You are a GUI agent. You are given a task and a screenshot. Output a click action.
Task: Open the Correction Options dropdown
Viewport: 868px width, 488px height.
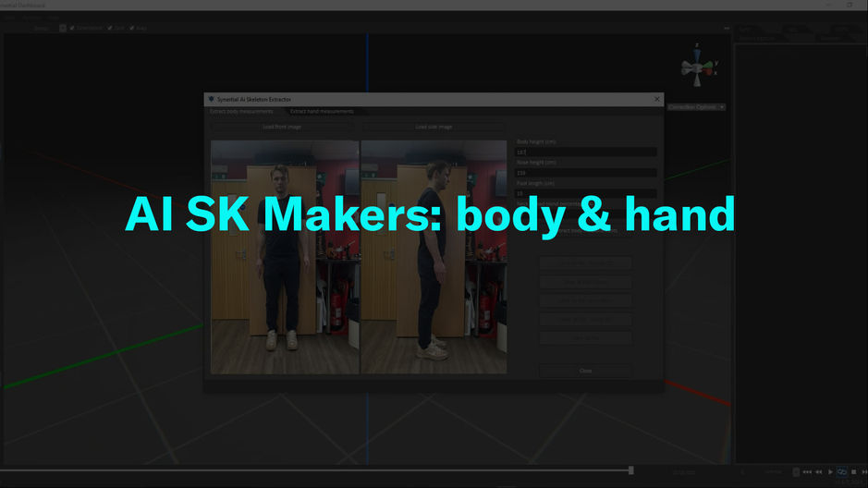click(696, 107)
